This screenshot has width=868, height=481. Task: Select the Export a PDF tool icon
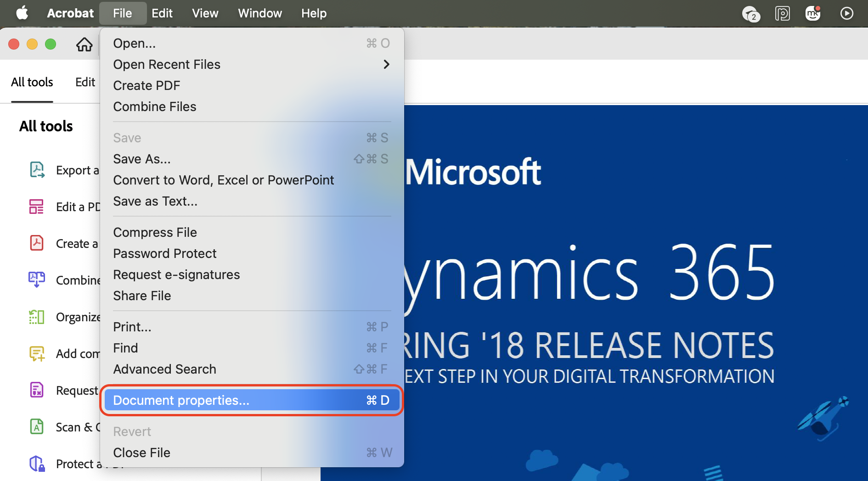[36, 169]
